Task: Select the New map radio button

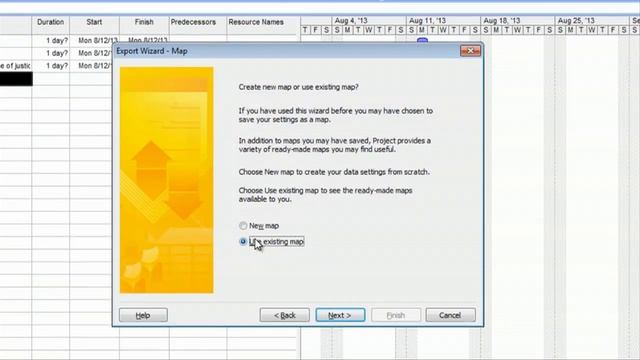Action: click(243, 226)
